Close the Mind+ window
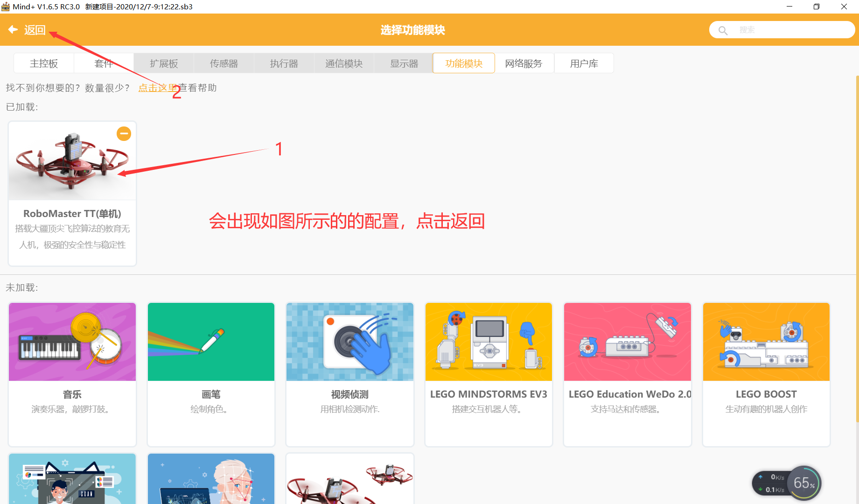 844,7
